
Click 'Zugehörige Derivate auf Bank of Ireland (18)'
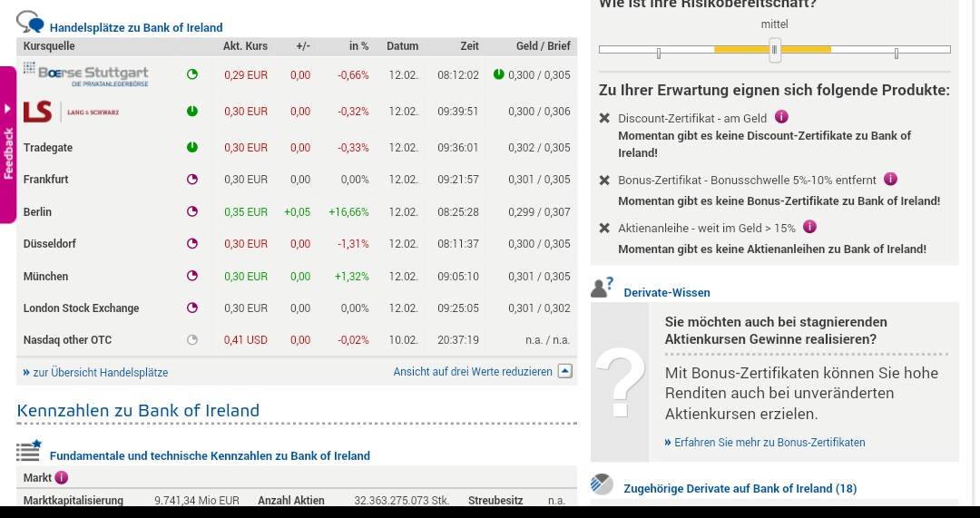740,489
